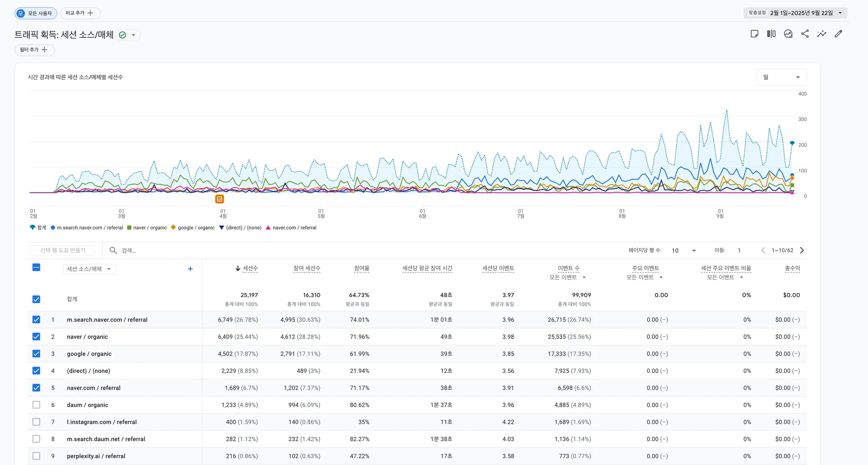Open Insights with the sparkle icon

coord(821,34)
